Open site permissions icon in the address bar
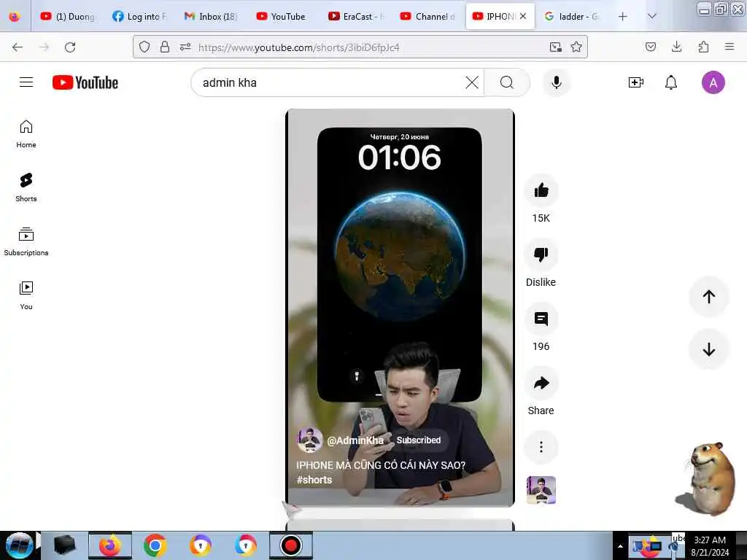The image size is (747, 560). pyautogui.click(x=185, y=47)
